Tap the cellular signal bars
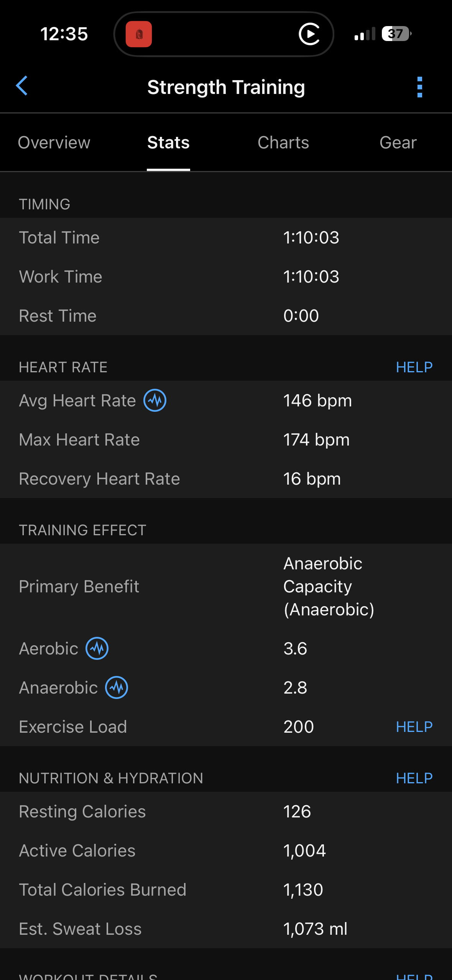The width and height of the screenshot is (452, 980). pyautogui.click(x=365, y=34)
